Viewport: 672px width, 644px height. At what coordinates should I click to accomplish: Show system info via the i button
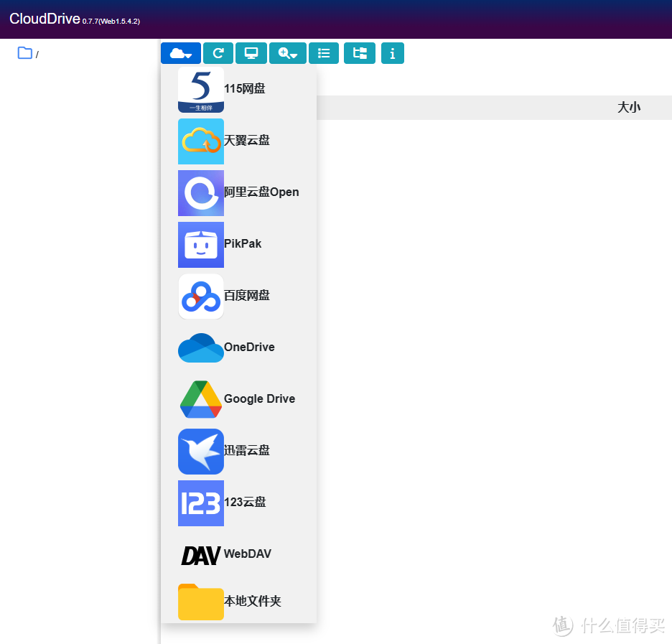click(392, 53)
